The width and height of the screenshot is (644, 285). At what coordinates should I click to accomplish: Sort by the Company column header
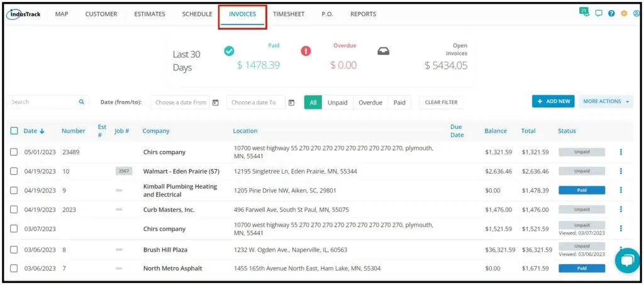point(156,131)
